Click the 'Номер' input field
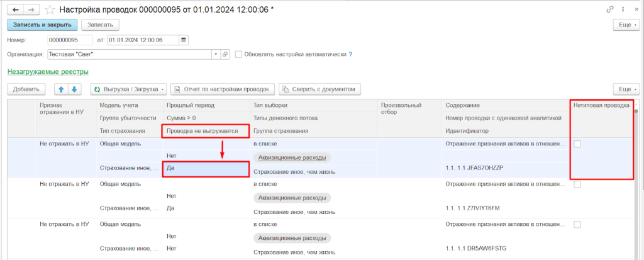The image size is (644, 260). pyautogui.click(x=75, y=40)
